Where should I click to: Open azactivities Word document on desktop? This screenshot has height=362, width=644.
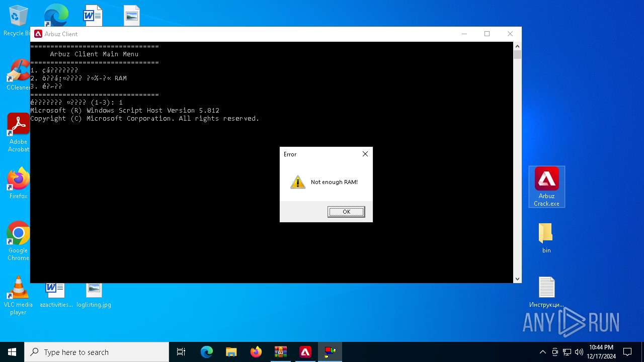[56, 296]
